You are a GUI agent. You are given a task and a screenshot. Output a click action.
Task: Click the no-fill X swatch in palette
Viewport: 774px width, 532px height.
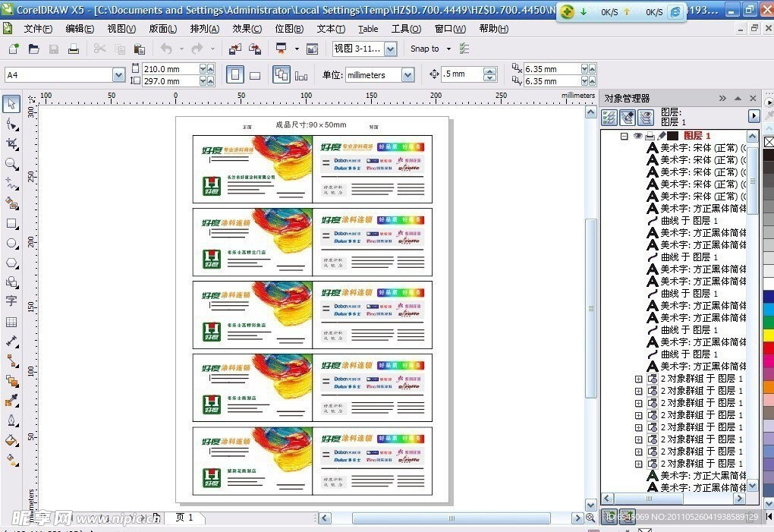click(769, 142)
